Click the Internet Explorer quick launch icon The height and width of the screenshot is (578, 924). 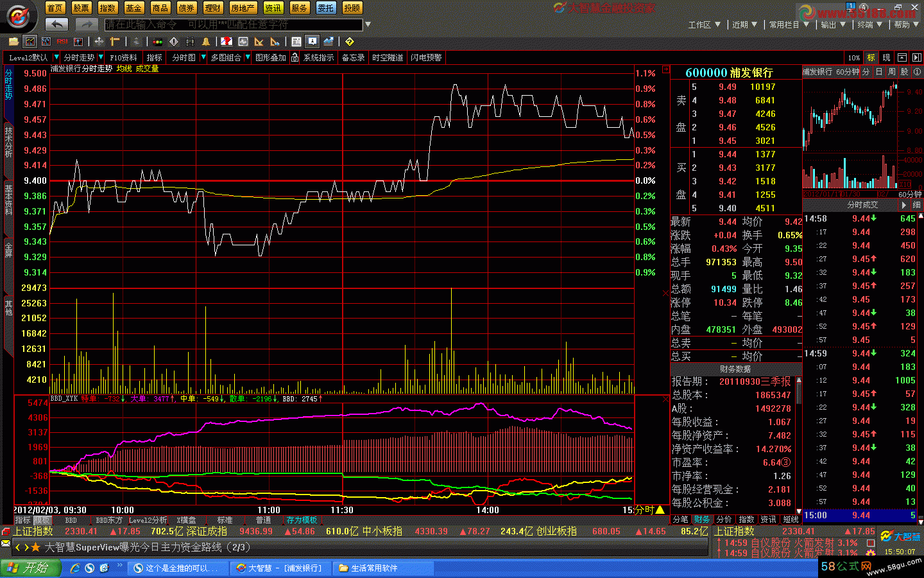(x=75, y=568)
